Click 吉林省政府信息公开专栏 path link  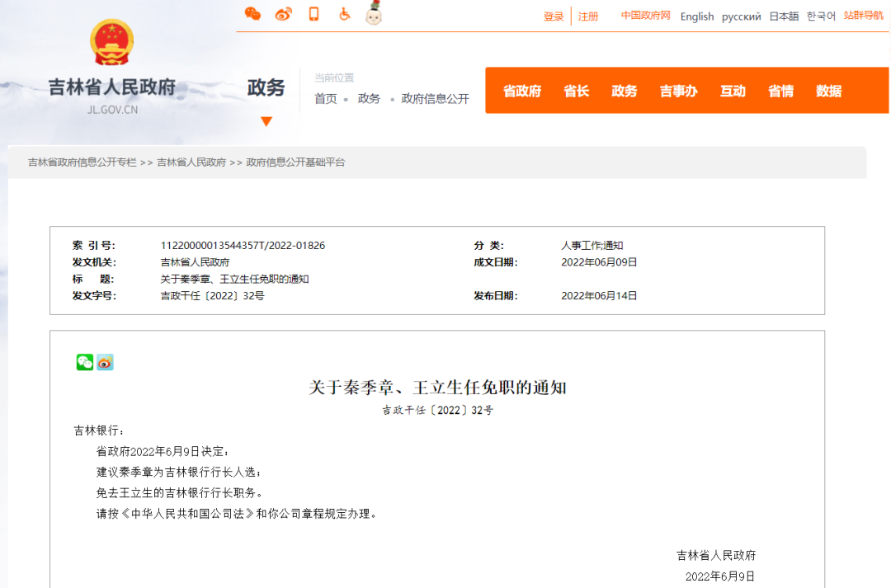pos(82,162)
